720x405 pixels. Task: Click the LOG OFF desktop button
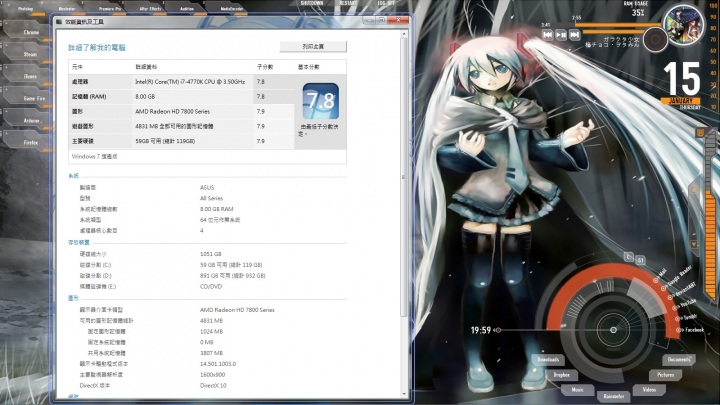tap(386, 3)
